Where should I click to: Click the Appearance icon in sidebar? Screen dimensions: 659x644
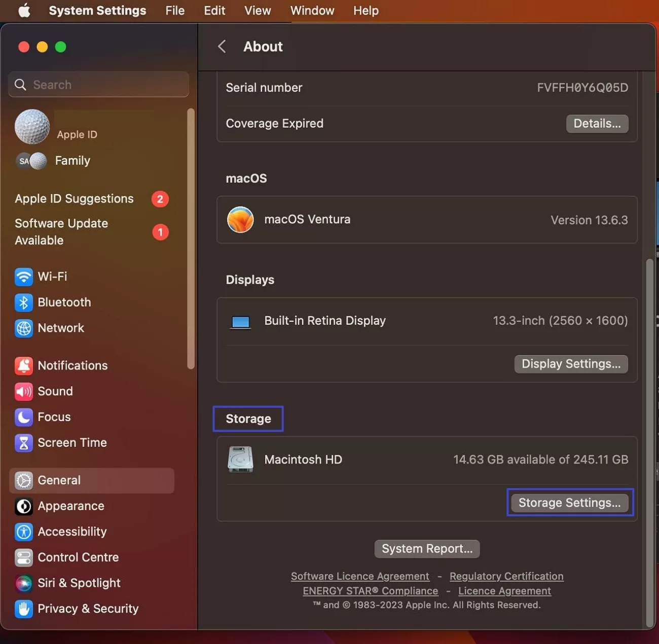point(24,506)
